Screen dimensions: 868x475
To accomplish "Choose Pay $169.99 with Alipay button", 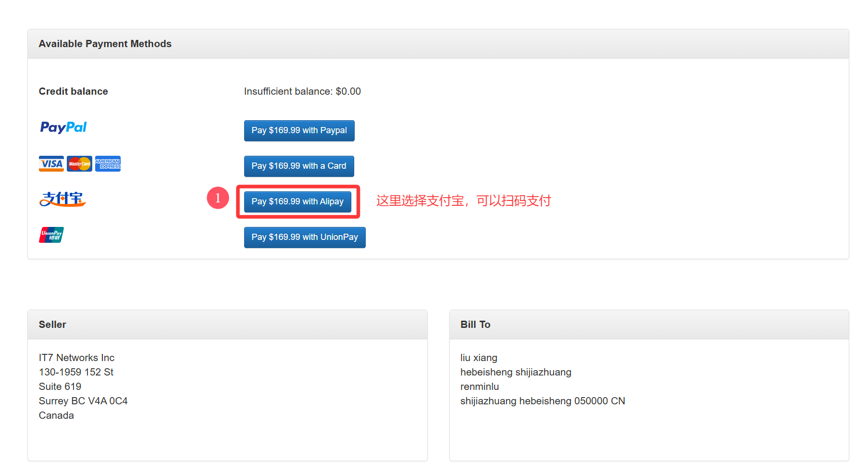I will [x=298, y=201].
